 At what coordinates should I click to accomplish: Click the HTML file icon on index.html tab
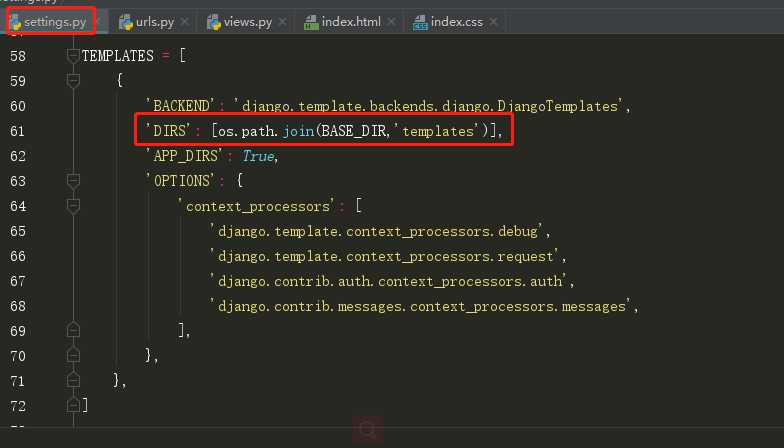(x=311, y=22)
